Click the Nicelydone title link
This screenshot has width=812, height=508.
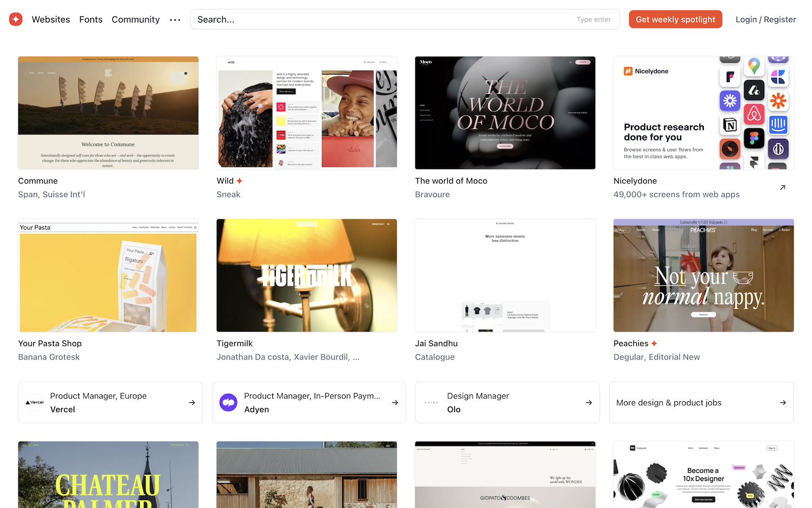click(x=635, y=181)
